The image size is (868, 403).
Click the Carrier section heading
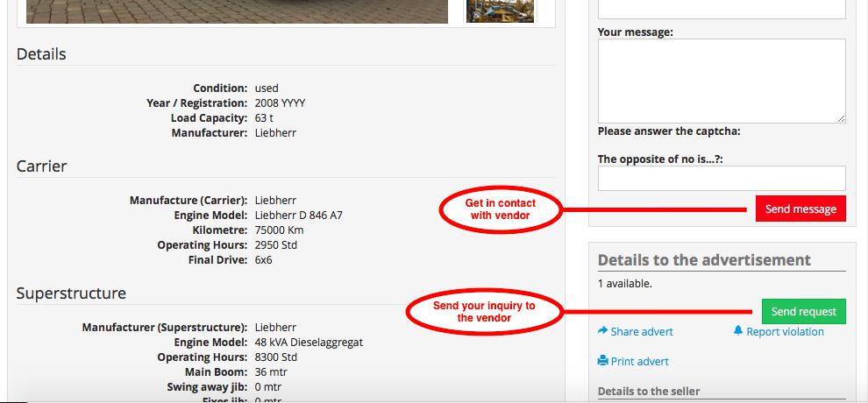tap(41, 166)
